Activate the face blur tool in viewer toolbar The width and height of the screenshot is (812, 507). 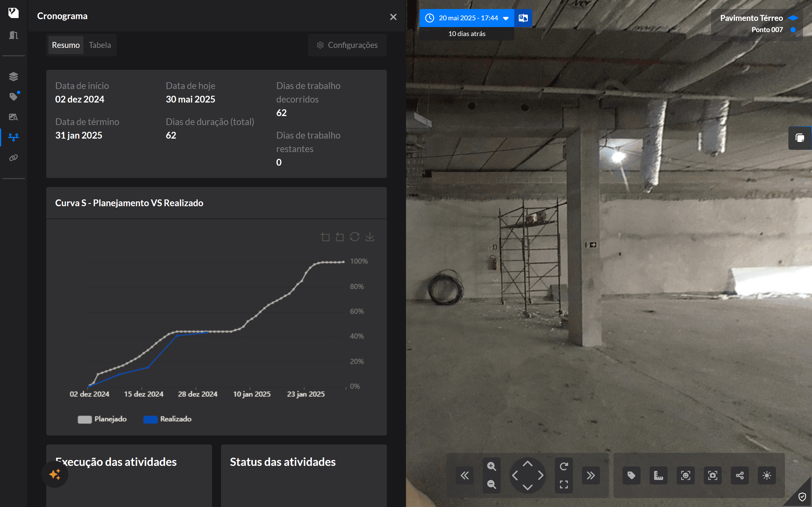(685, 475)
